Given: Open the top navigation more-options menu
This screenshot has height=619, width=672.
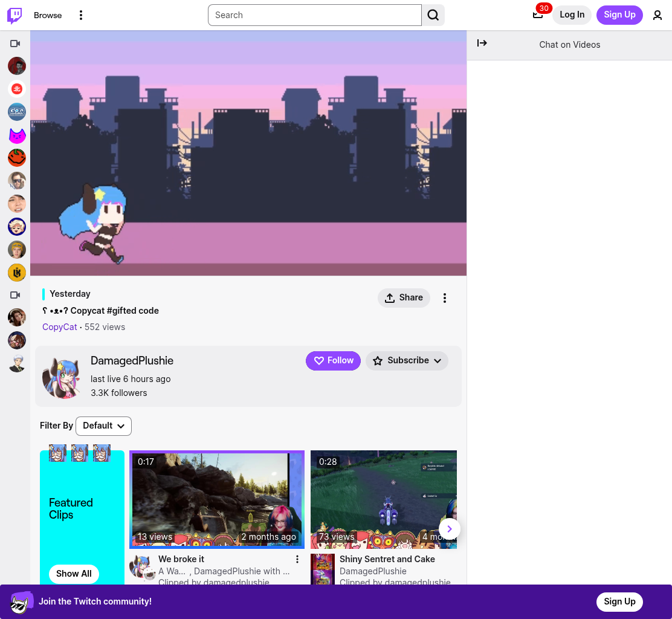Looking at the screenshot, I should [80, 15].
